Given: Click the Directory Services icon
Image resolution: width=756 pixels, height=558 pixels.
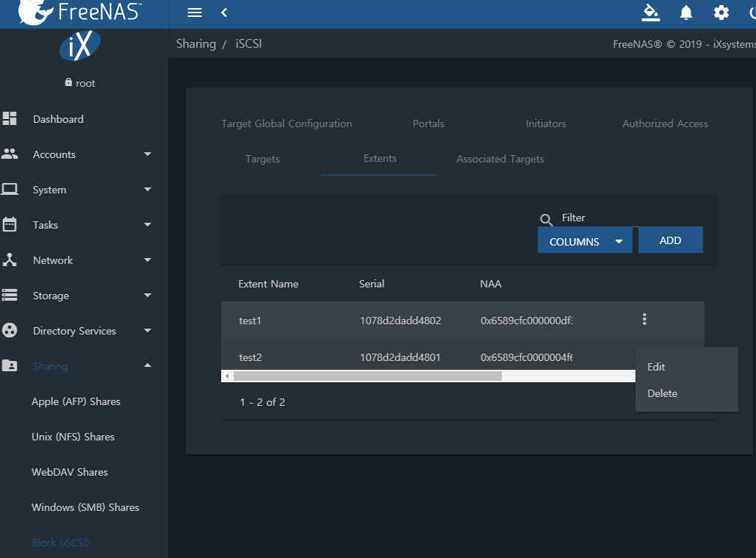Looking at the screenshot, I should tap(10, 330).
